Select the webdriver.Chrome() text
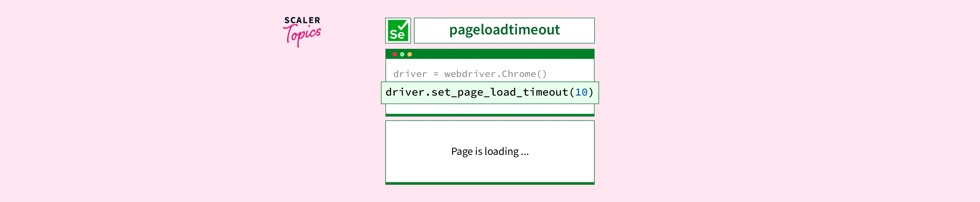 pos(495,74)
